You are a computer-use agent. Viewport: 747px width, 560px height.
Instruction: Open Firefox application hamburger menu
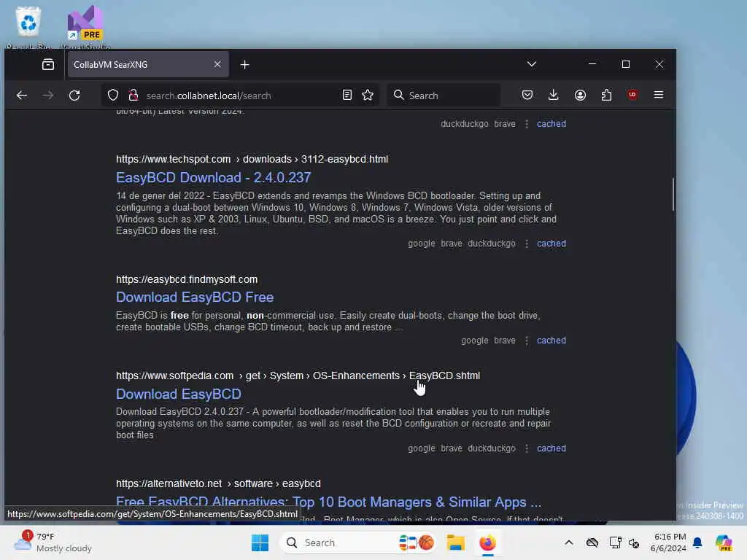659,95
